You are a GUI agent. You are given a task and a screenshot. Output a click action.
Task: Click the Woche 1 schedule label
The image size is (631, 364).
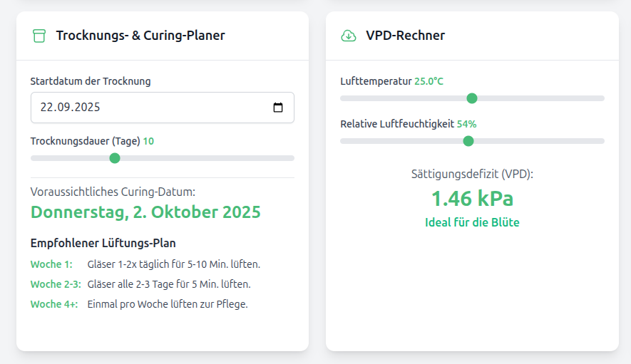pos(51,264)
